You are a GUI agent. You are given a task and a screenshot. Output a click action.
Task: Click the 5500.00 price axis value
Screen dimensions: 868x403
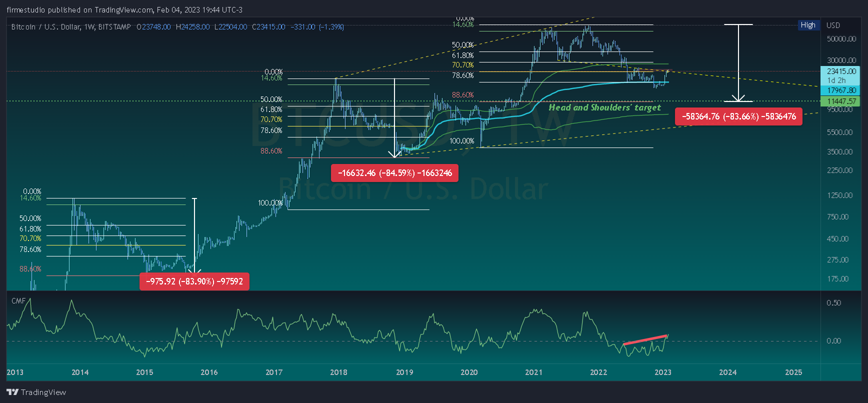(x=840, y=132)
